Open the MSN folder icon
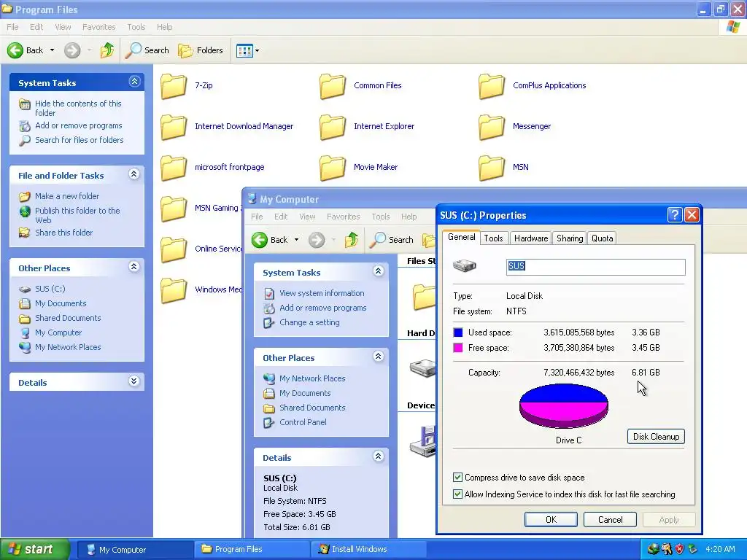Image resolution: width=747 pixels, height=560 pixels. (x=492, y=168)
